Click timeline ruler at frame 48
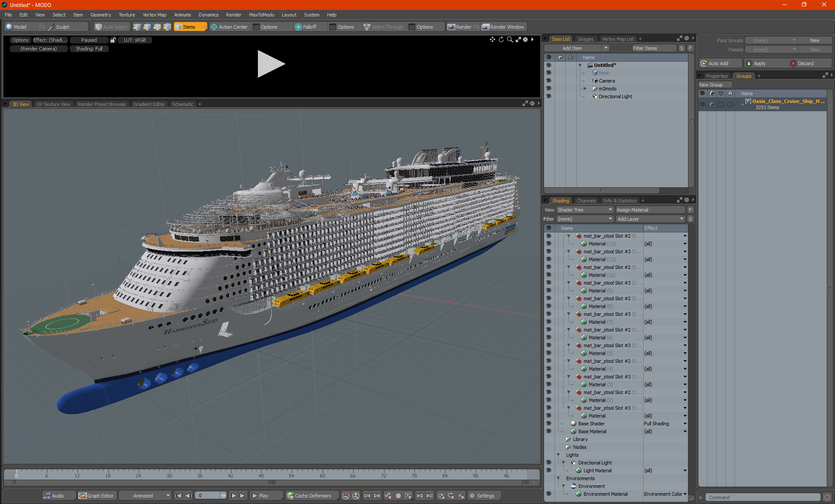The image size is (835, 504). tap(261, 474)
